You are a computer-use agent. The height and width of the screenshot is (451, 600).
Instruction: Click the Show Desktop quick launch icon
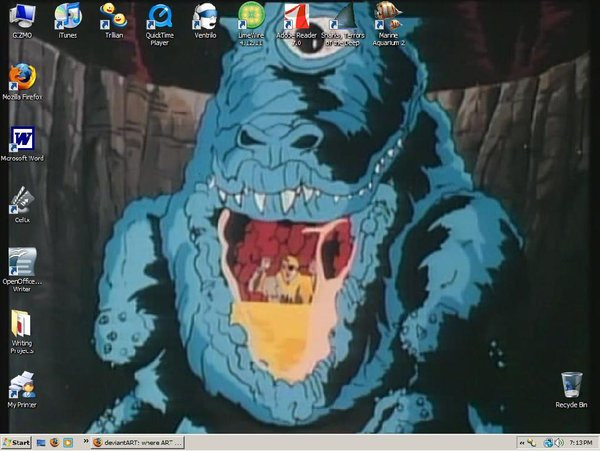pyautogui.click(x=41, y=443)
